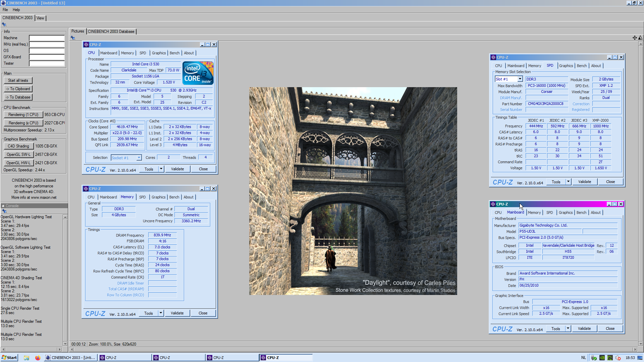Open the Bench tab in the CPU-Z SPD window
The image size is (644, 362).
582,66
